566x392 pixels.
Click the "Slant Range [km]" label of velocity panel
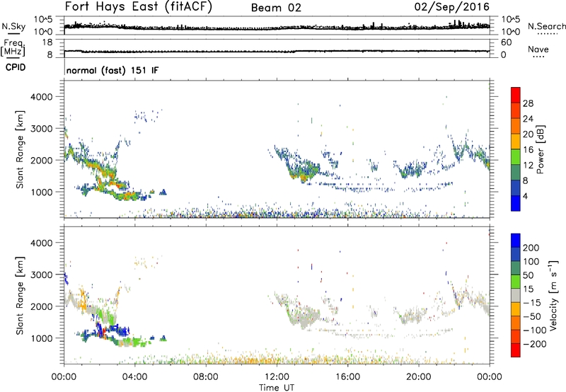[x=20, y=296]
